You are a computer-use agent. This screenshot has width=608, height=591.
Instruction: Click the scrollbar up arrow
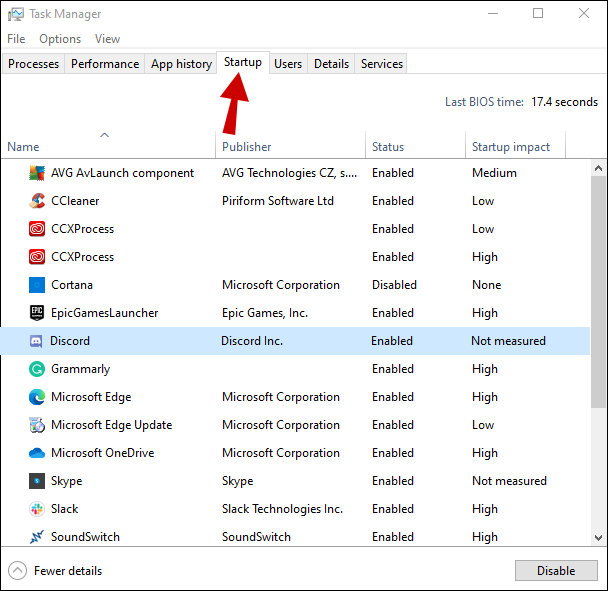[x=598, y=168]
